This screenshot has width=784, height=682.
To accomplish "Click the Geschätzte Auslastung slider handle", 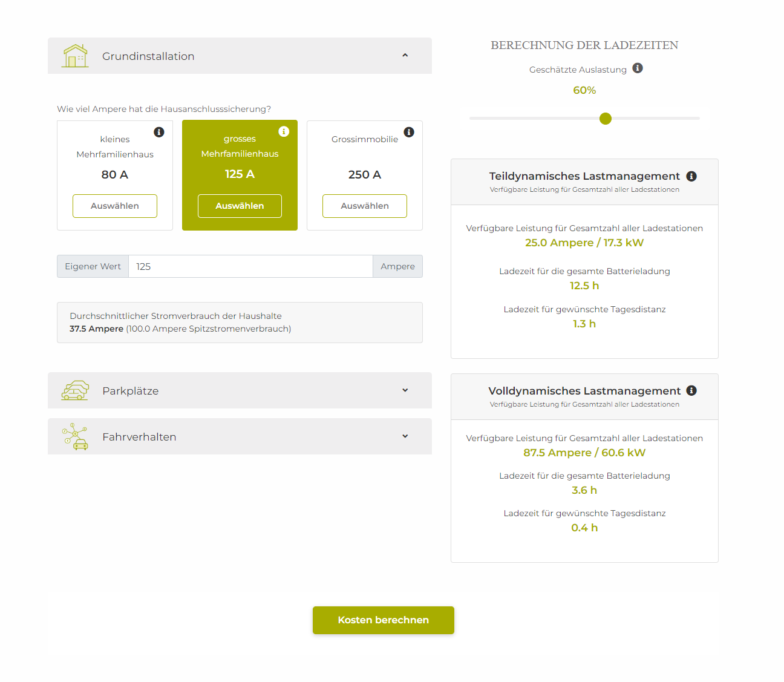I will (x=605, y=119).
